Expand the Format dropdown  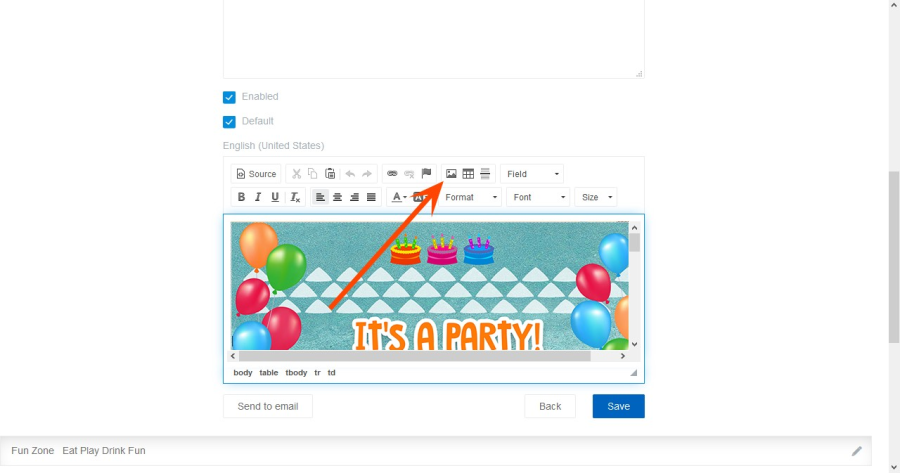(470, 198)
